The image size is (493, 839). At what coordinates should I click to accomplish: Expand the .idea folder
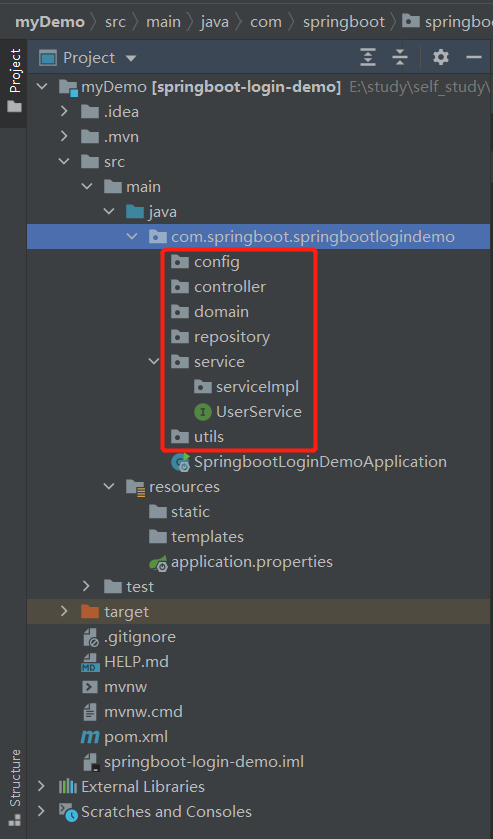tap(64, 111)
